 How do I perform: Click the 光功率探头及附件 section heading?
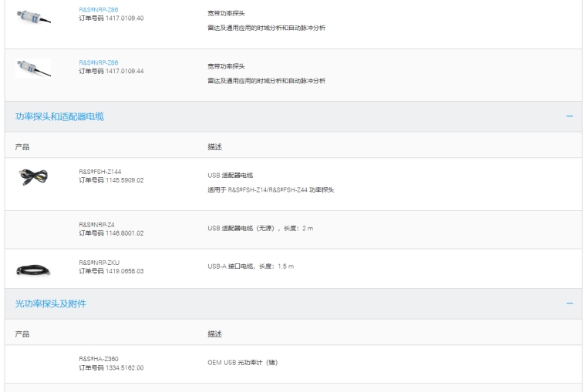coord(51,304)
